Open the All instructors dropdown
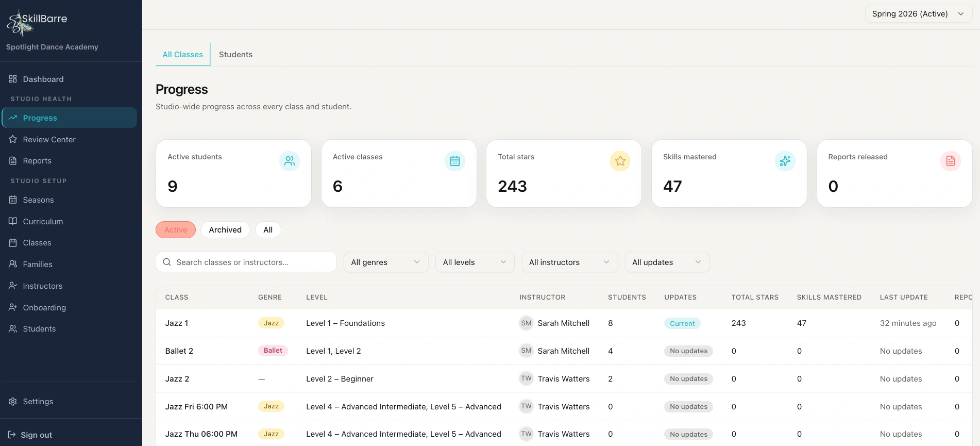 569,262
